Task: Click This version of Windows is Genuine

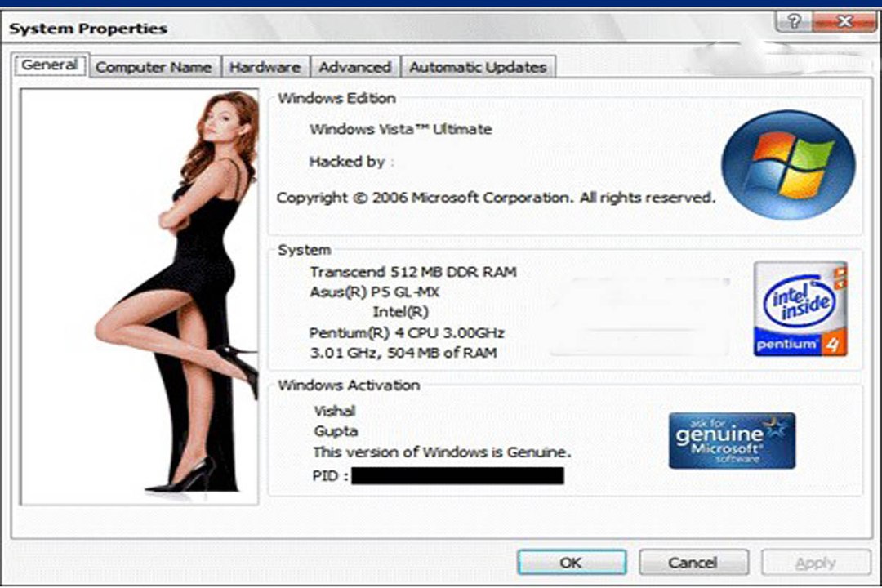Action: click(442, 452)
